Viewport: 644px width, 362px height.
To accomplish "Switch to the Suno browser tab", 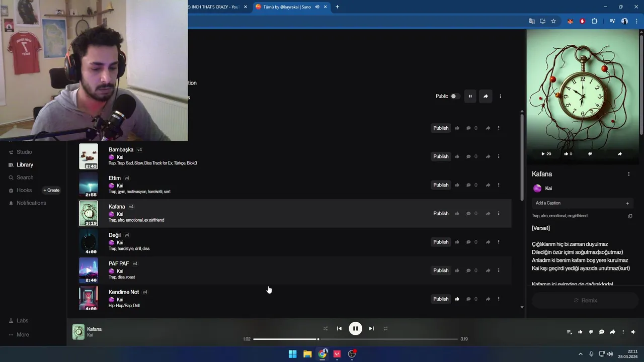I will pos(288,7).
